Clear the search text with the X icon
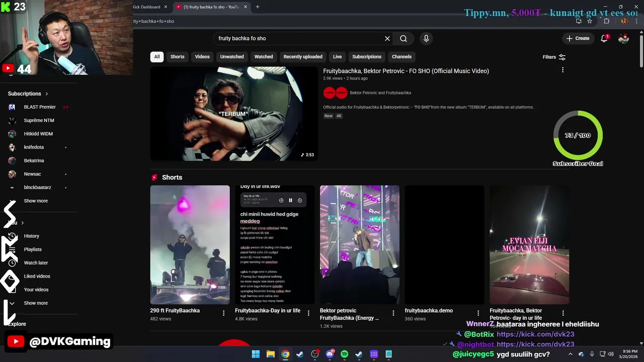Viewport: 644px width, 362px height. (x=387, y=38)
